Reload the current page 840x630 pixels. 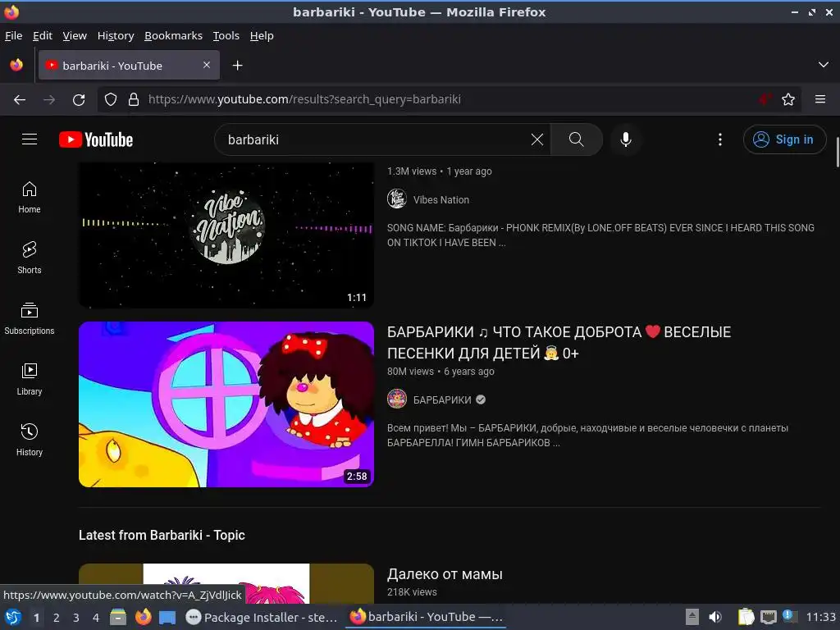pos(79,99)
